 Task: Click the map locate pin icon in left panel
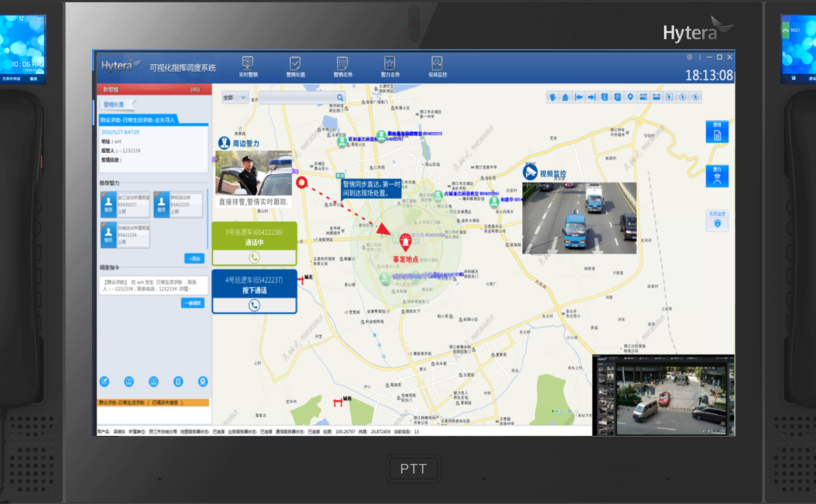(x=203, y=381)
